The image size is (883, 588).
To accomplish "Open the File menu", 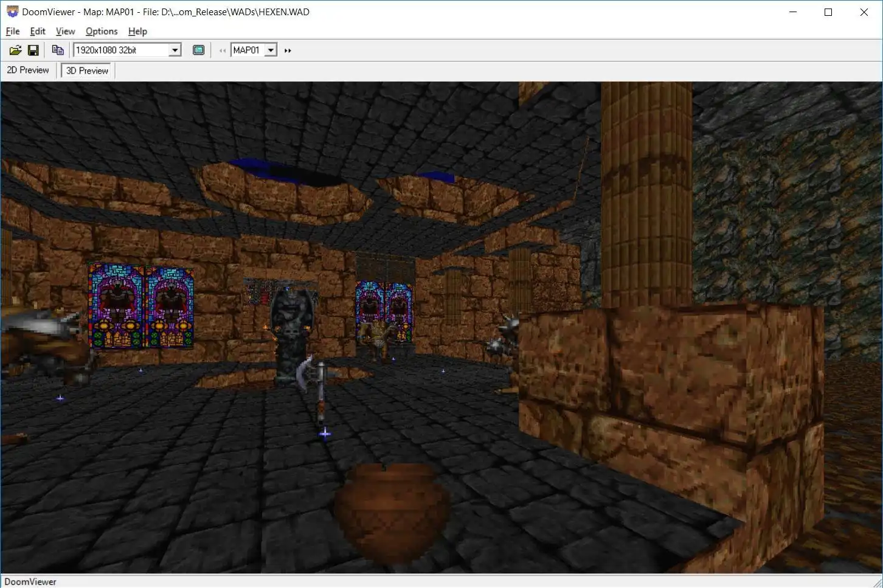I will (x=13, y=31).
